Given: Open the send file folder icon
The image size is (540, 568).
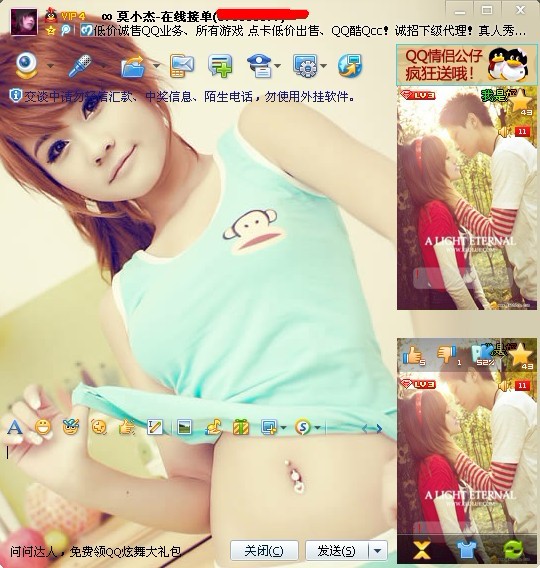Looking at the screenshot, I should pos(133,66).
